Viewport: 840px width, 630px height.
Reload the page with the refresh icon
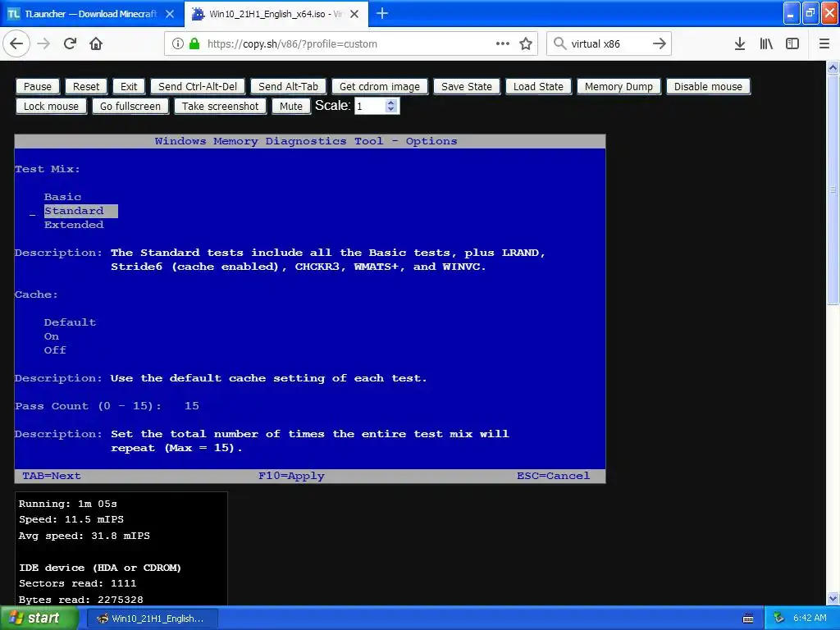click(71, 44)
